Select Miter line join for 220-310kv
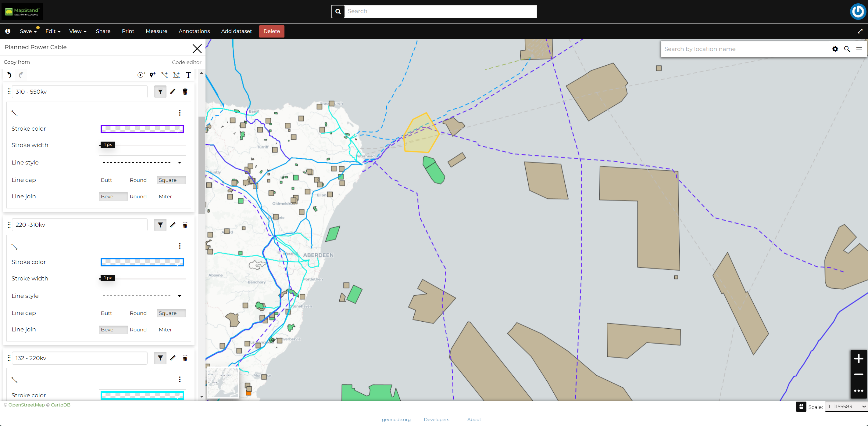 pos(166,330)
